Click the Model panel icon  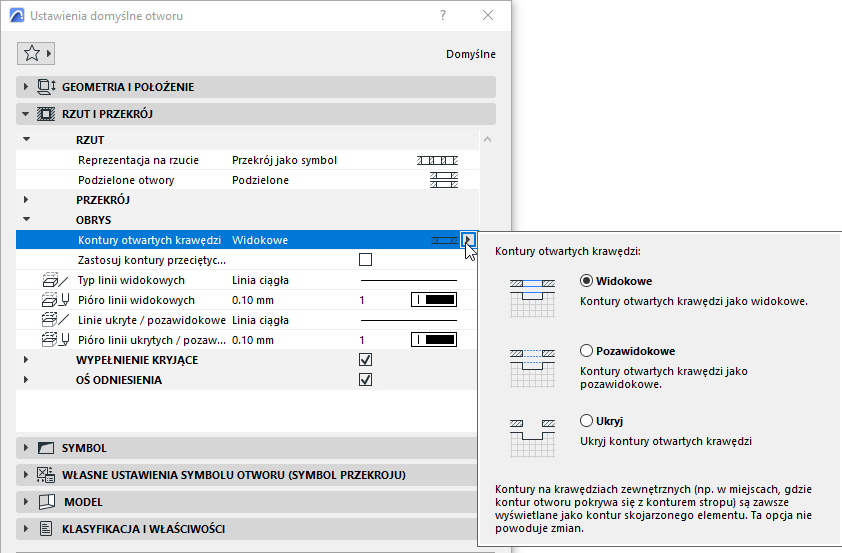click(47, 502)
